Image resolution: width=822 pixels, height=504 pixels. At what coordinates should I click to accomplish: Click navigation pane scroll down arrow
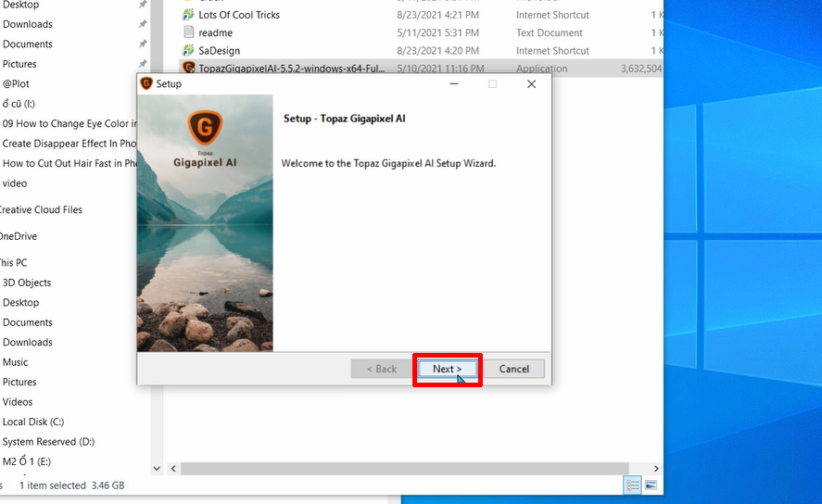point(157,469)
